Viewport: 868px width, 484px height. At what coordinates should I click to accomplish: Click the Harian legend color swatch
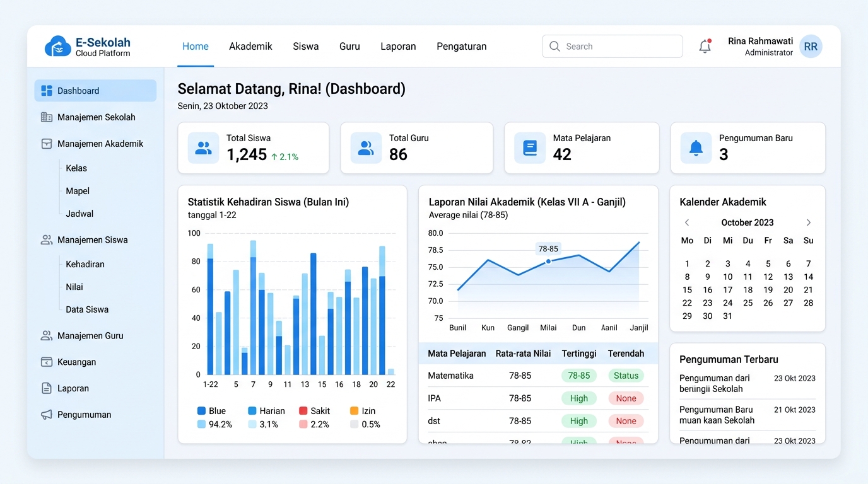tap(252, 411)
